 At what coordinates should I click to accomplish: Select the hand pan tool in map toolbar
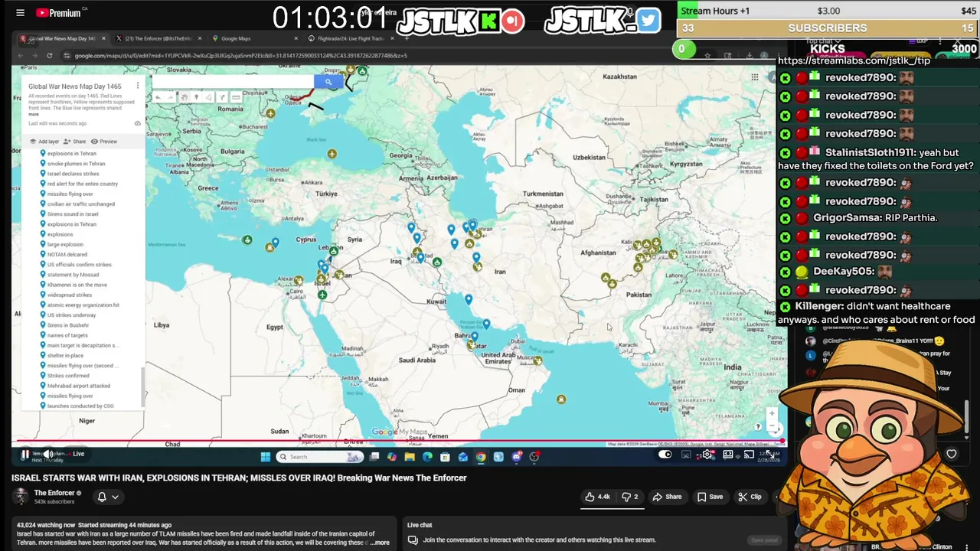(184, 97)
